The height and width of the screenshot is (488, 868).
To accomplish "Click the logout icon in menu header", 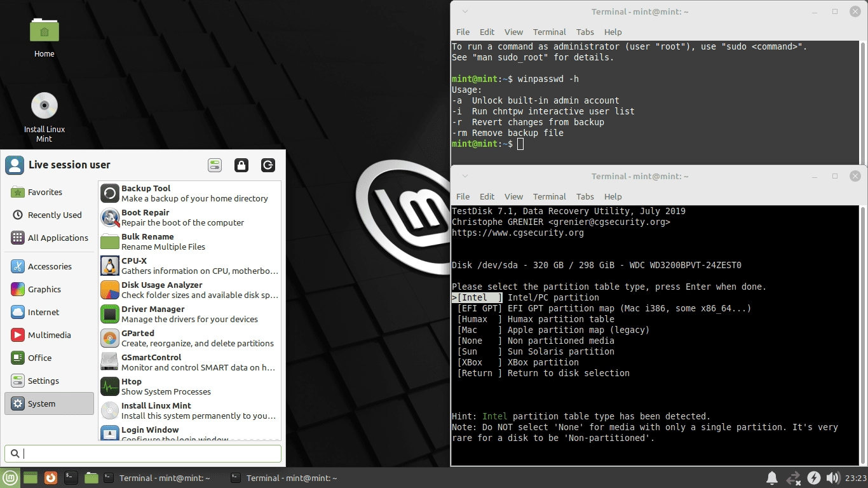I will pos(268,165).
